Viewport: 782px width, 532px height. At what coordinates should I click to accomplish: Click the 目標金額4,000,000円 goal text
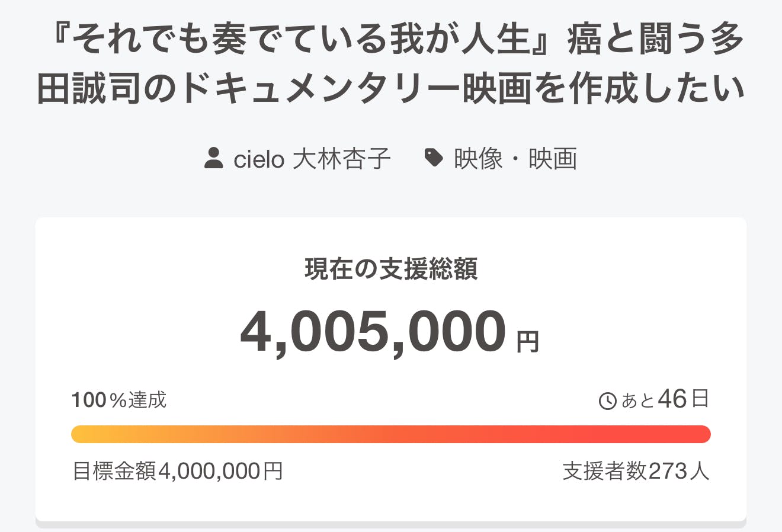pyautogui.click(x=178, y=472)
